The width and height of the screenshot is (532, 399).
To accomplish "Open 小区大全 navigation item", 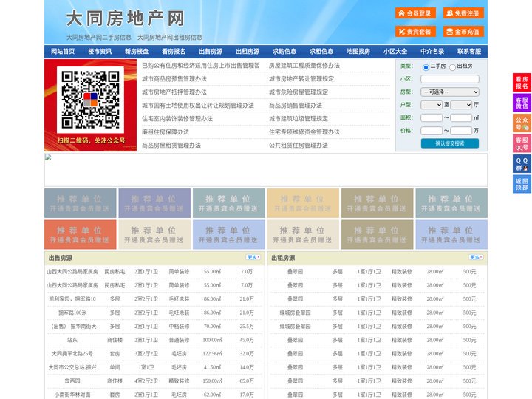I will (x=395, y=52).
